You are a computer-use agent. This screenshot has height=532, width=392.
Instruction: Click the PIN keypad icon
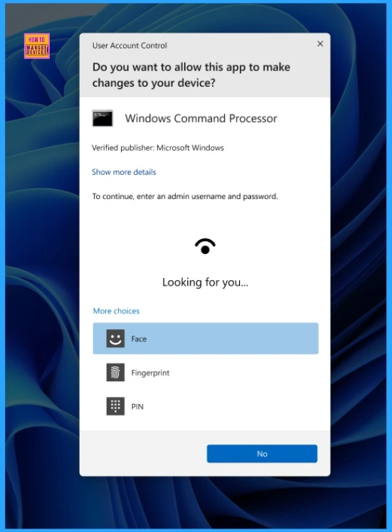[115, 406]
